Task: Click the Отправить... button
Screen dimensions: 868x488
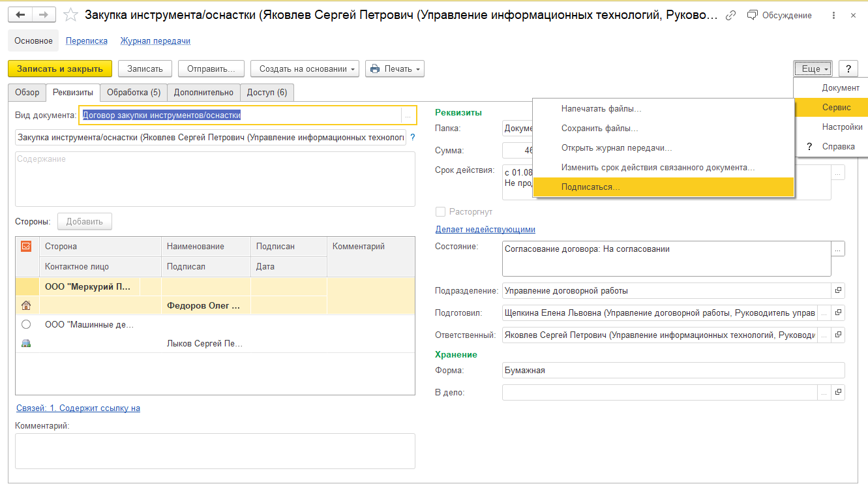Action: [x=211, y=69]
